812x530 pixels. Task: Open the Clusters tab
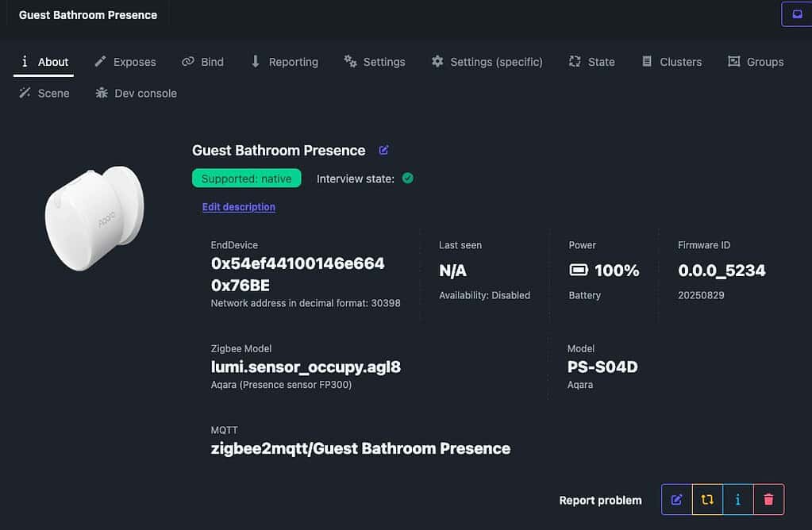point(672,62)
